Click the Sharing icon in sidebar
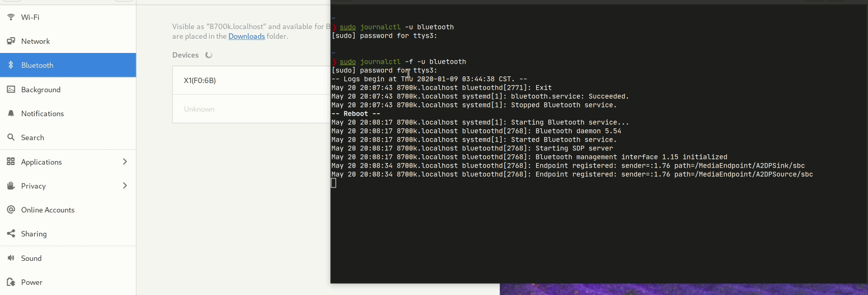The width and height of the screenshot is (868, 295). pos(11,233)
